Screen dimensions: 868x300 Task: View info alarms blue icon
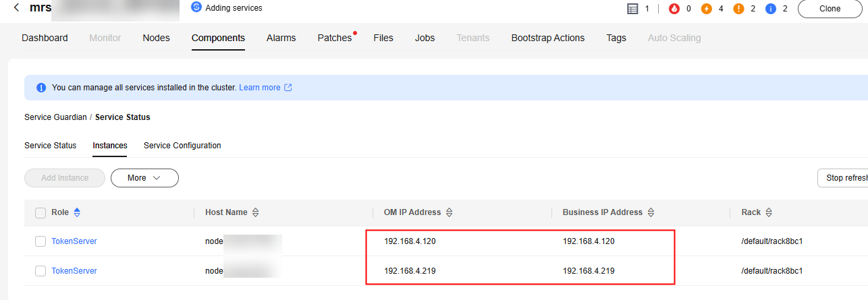point(771,9)
